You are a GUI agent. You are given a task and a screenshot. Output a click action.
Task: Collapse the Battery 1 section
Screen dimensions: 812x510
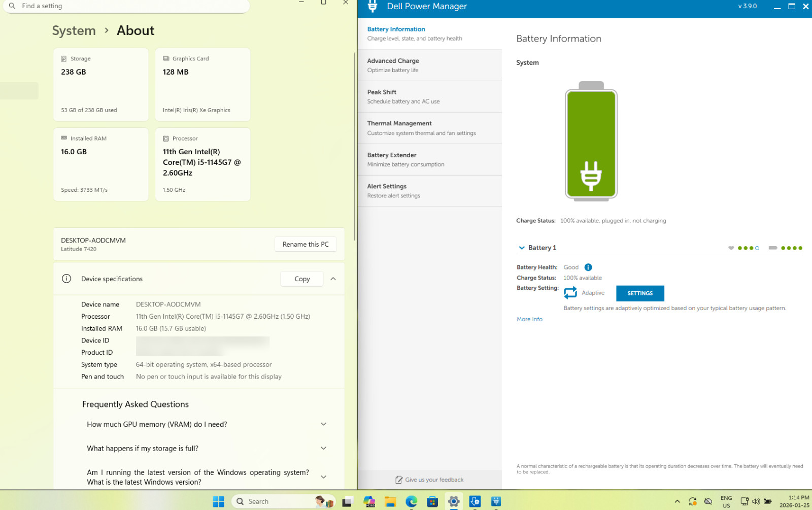click(522, 248)
